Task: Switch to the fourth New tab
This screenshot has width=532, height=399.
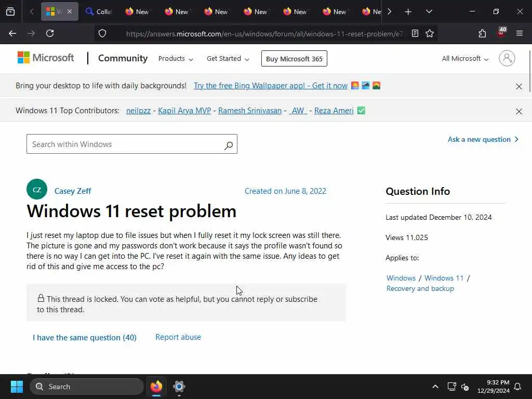Action: (x=256, y=11)
